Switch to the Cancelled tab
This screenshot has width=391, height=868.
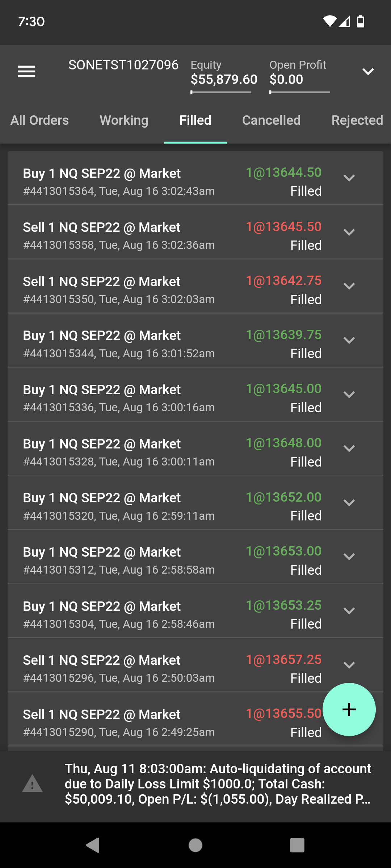(271, 120)
